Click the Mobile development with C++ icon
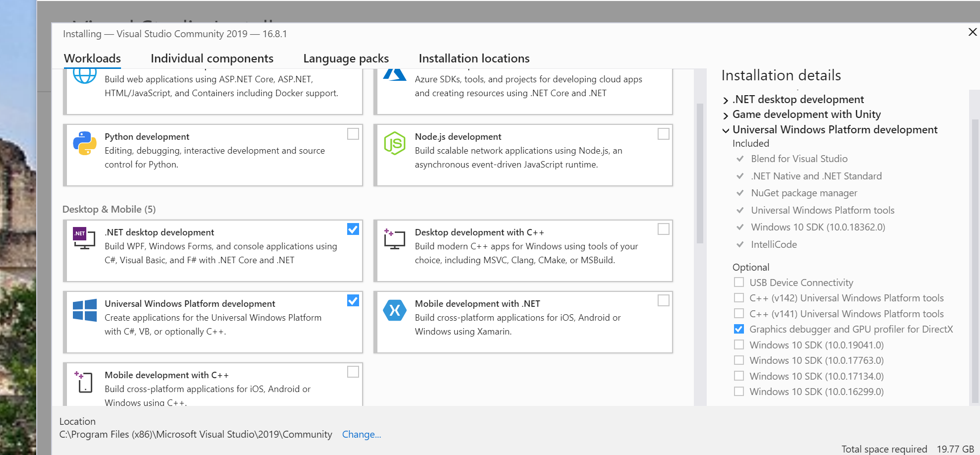Viewport: 980px width, 455px height. pos(84,382)
